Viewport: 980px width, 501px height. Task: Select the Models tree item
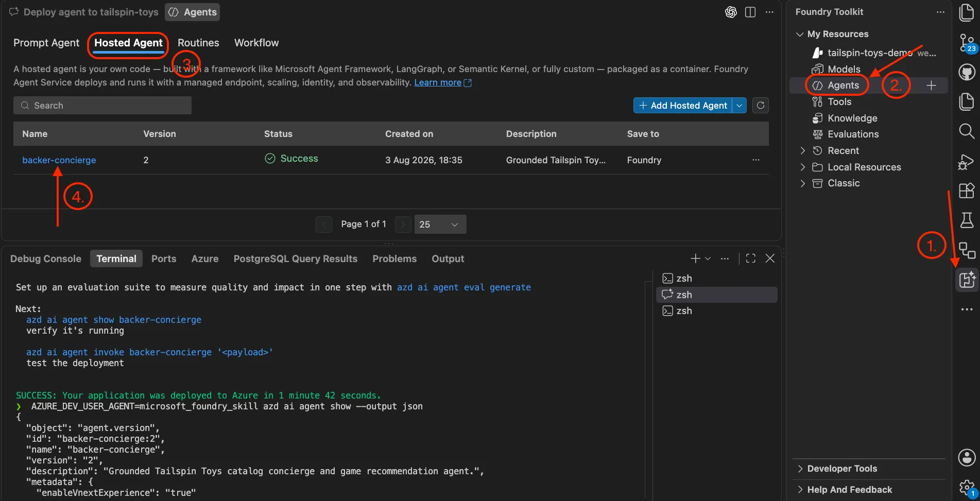coord(844,69)
